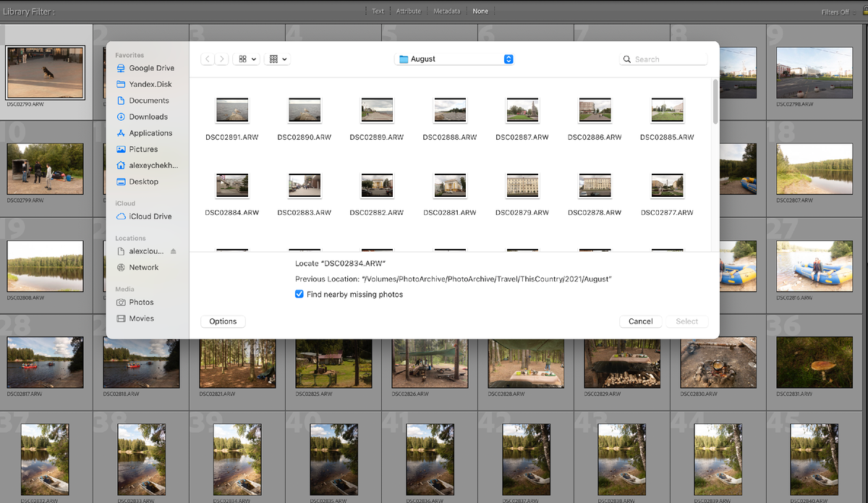Viewport: 868px width, 503px height.
Task: Open the icon view mode menu
Action: [x=246, y=59]
